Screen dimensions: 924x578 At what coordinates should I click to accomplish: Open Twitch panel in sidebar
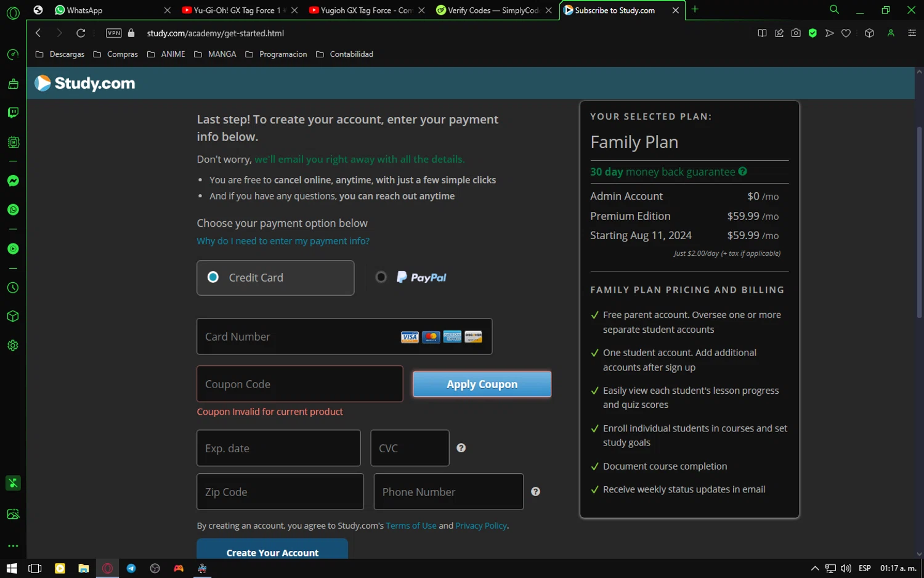(x=13, y=113)
